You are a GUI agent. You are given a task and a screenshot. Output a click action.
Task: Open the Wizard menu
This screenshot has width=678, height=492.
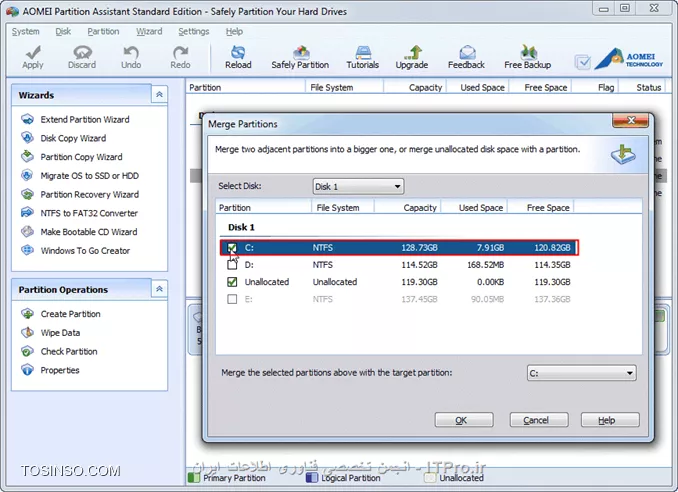tap(149, 32)
